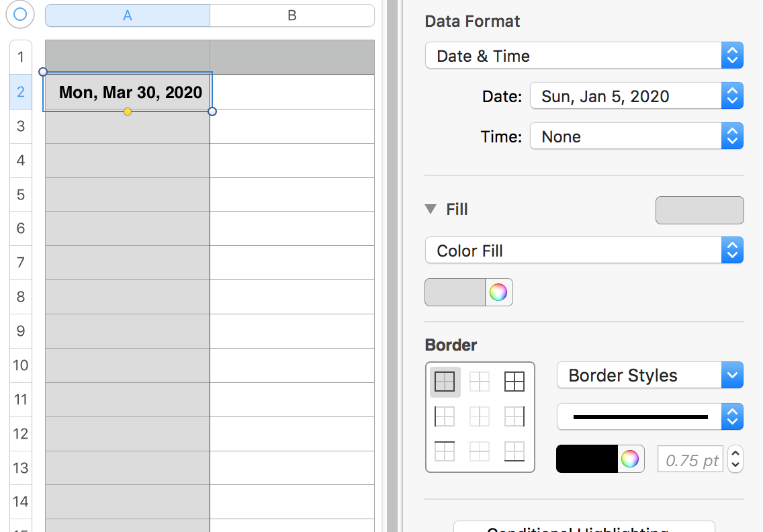Collapse the Fill section disclosure triangle
The image size is (763, 532).
point(431,209)
